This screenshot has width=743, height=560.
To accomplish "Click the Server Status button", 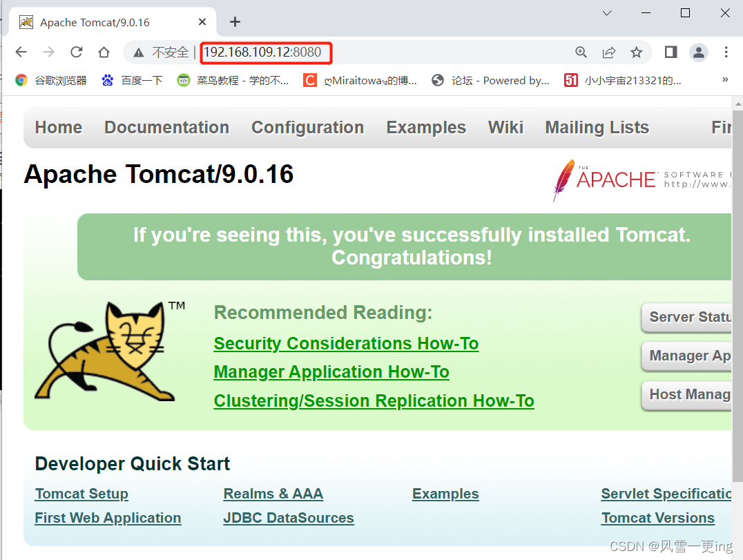I will coord(686,317).
